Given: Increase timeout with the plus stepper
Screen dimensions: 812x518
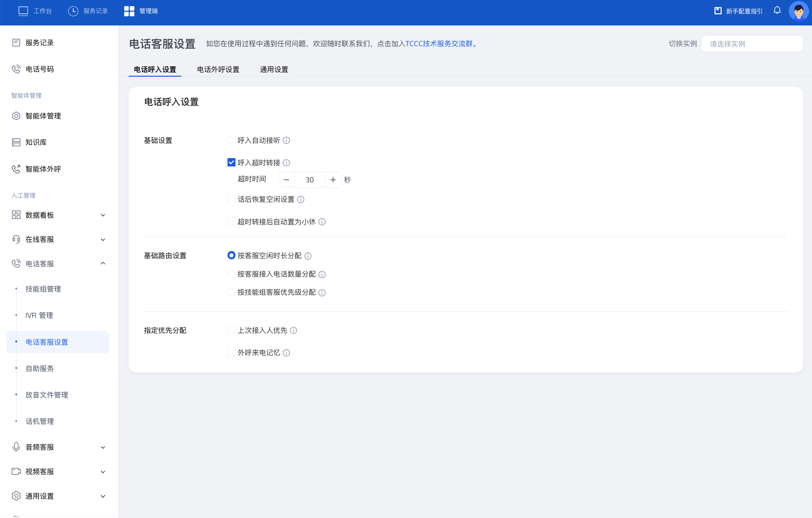Looking at the screenshot, I should [x=333, y=180].
